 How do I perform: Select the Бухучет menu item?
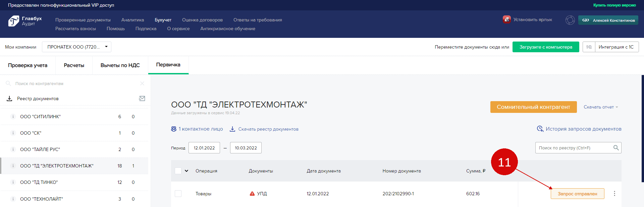pyautogui.click(x=163, y=20)
